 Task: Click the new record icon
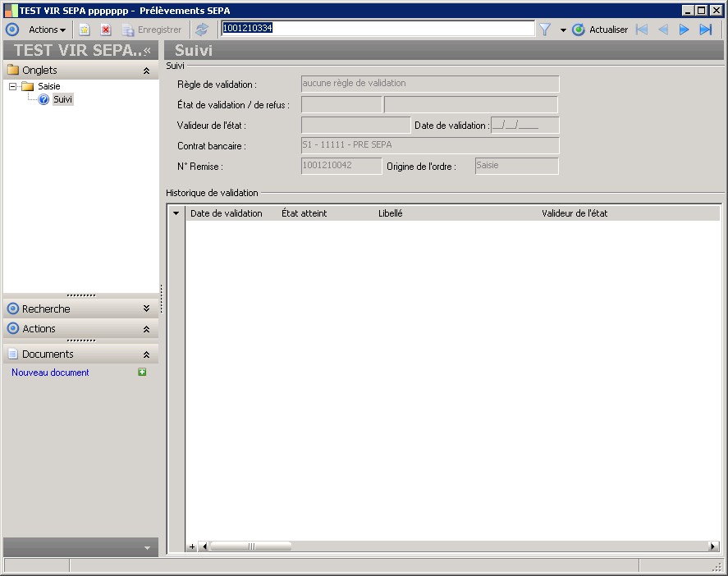tap(84, 30)
